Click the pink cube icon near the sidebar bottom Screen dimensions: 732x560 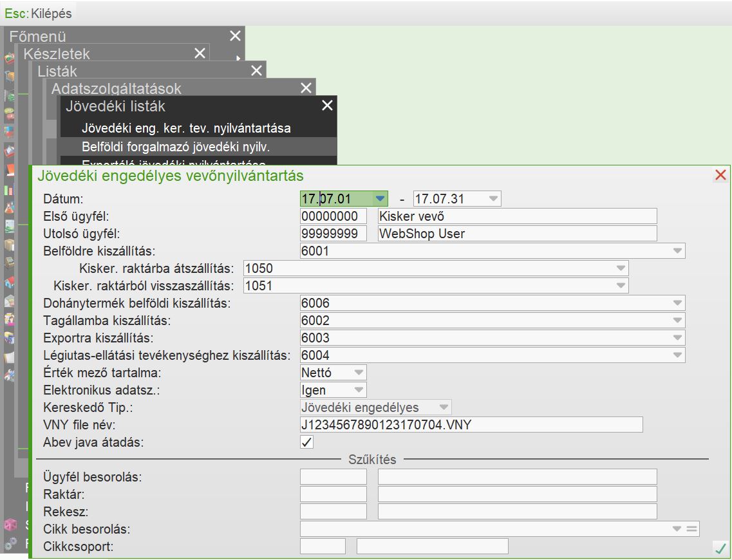click(10, 525)
